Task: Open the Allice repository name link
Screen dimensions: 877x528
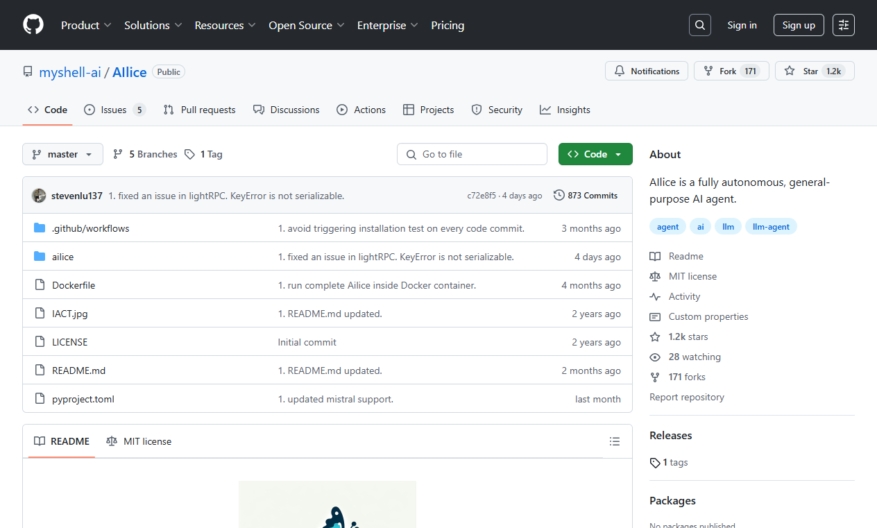Action: (129, 72)
